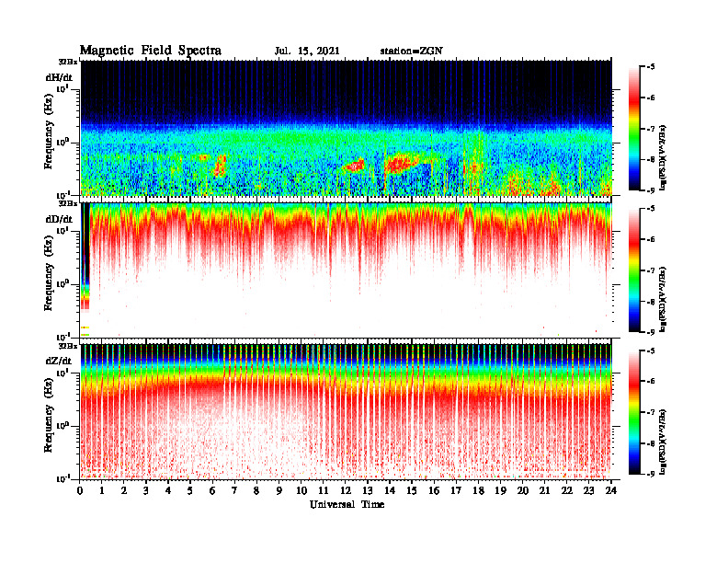This screenshot has height=563, width=728.
Task: Click hour 1 tick label on time axis
Action: (x=102, y=490)
